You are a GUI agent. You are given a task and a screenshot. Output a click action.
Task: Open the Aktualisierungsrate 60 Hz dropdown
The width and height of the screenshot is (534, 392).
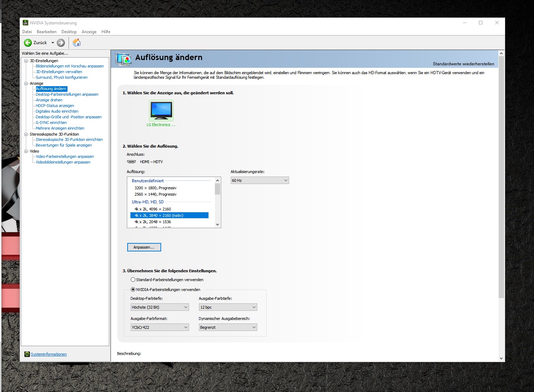(x=260, y=180)
